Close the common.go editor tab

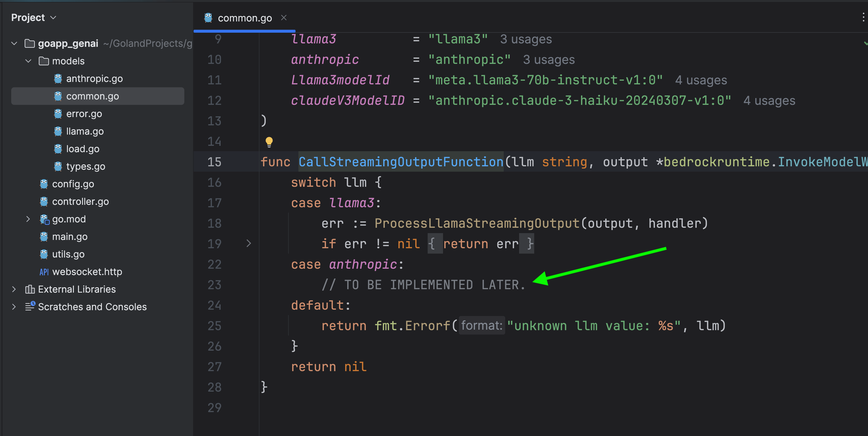pyautogui.click(x=284, y=18)
